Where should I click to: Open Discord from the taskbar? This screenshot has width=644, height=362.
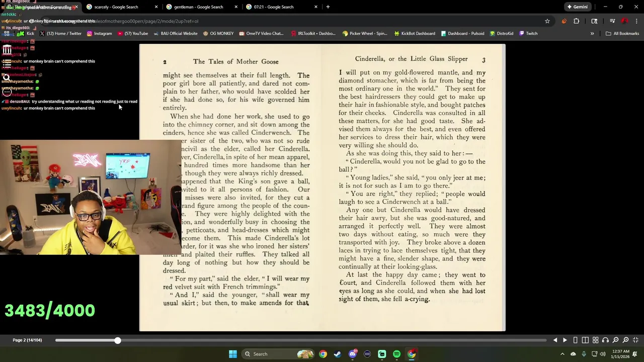pyautogui.click(x=353, y=354)
